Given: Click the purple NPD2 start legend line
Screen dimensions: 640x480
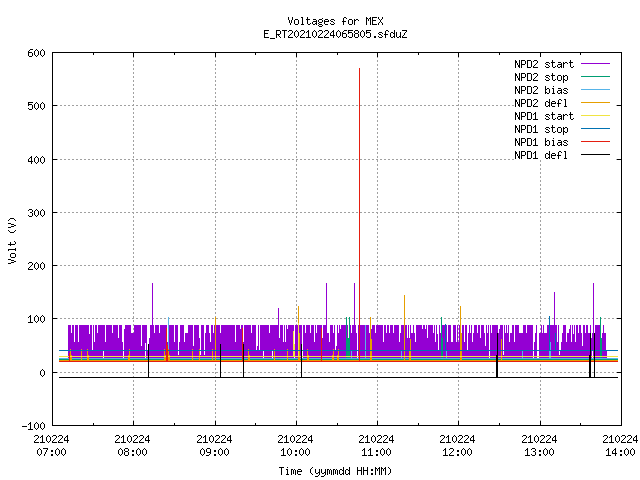Looking at the screenshot, I should pyautogui.click(x=596, y=64).
